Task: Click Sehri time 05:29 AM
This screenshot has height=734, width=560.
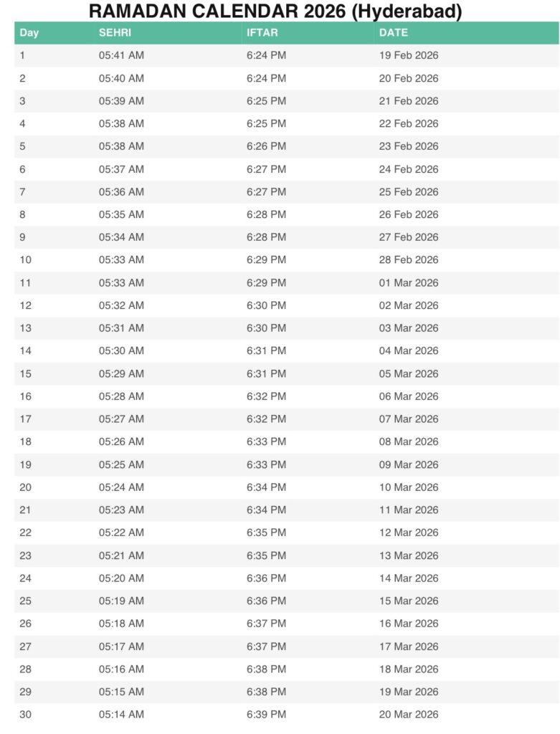Action: click(121, 373)
